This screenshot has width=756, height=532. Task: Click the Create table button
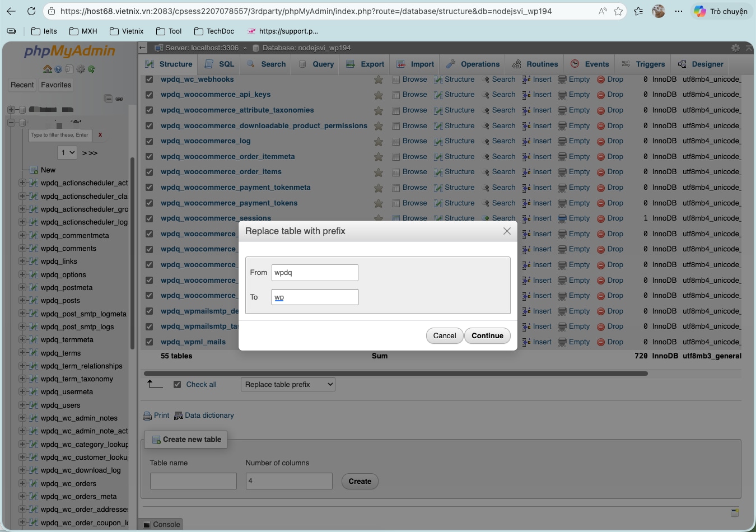click(x=360, y=482)
